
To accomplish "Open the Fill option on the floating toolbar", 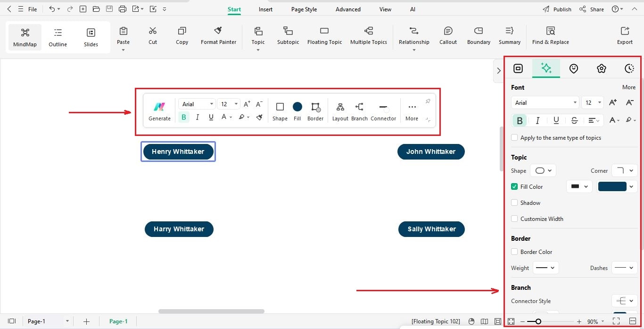I will point(297,111).
